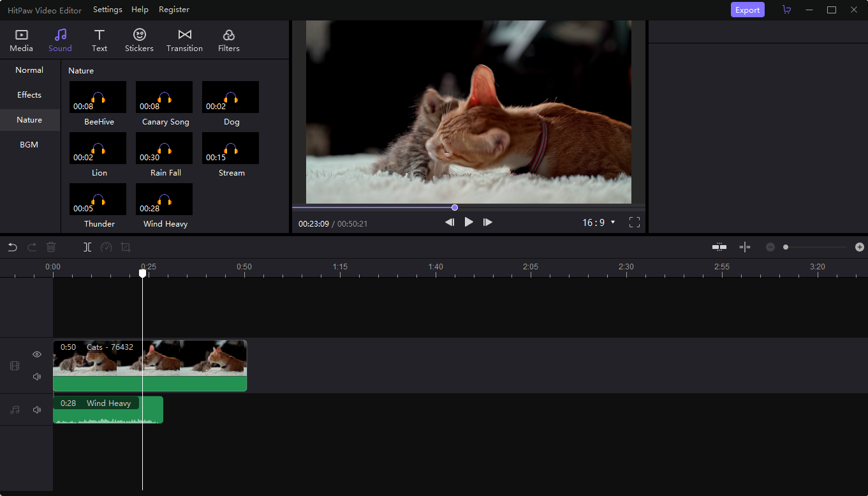Click the Export button

pos(747,10)
